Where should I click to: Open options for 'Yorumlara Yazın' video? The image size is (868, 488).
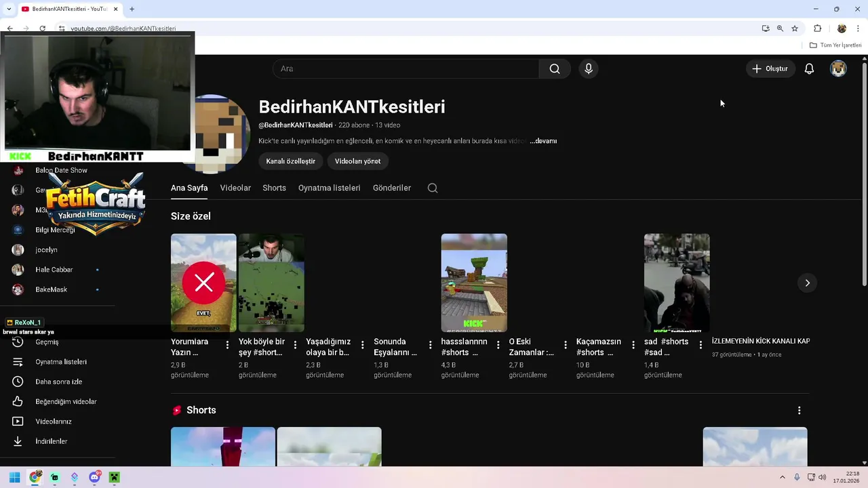pyautogui.click(x=227, y=345)
